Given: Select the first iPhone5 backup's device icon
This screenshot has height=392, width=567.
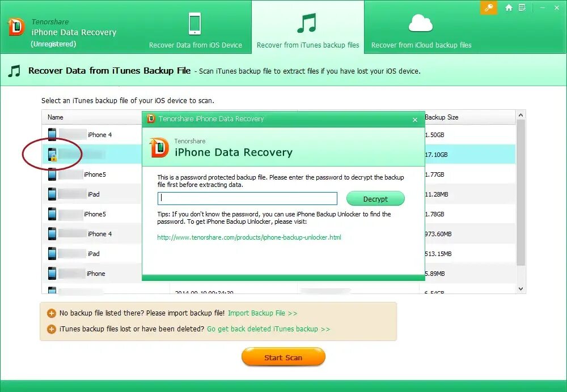Looking at the screenshot, I should coord(52,174).
